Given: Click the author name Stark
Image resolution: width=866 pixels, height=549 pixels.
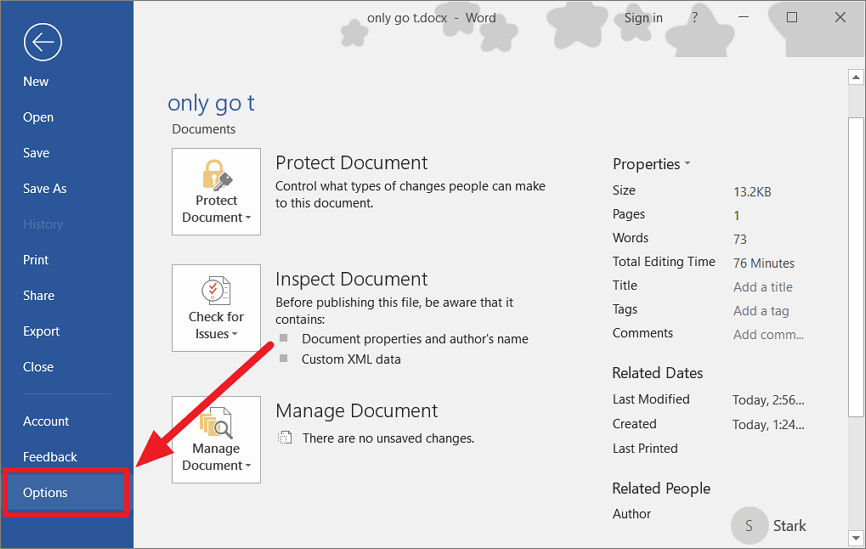Looking at the screenshot, I should point(789,526).
